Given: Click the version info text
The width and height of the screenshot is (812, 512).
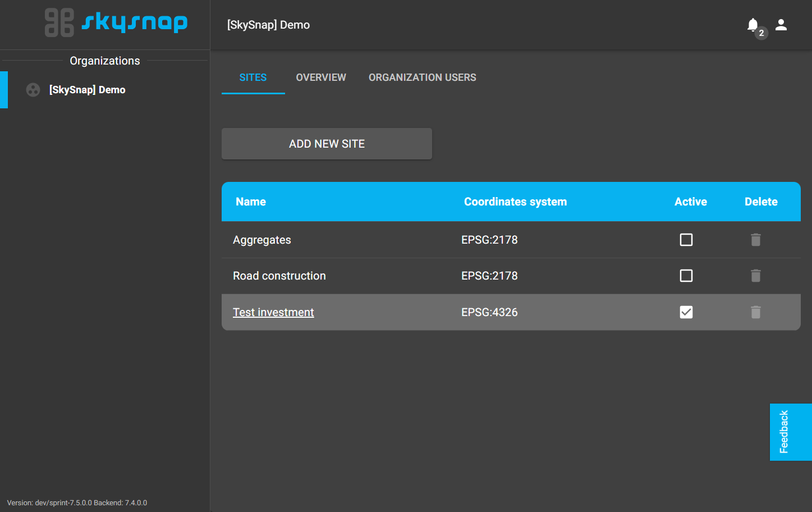Looking at the screenshot, I should (x=77, y=503).
